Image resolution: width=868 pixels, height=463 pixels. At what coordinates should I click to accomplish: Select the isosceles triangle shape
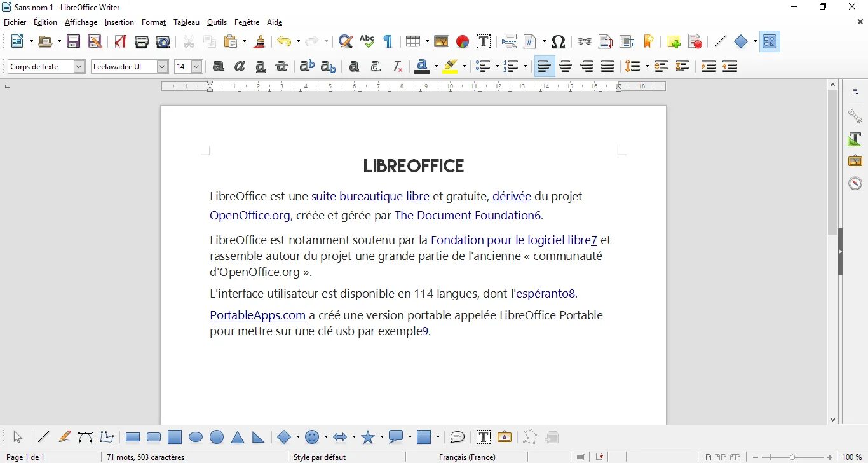(238, 437)
